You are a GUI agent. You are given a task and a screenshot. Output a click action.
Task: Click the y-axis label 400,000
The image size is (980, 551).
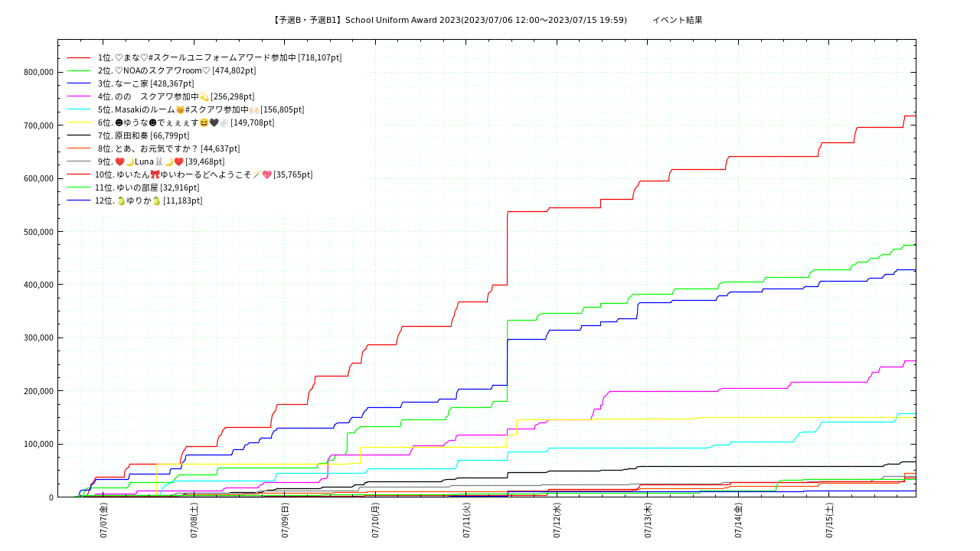pyautogui.click(x=38, y=285)
